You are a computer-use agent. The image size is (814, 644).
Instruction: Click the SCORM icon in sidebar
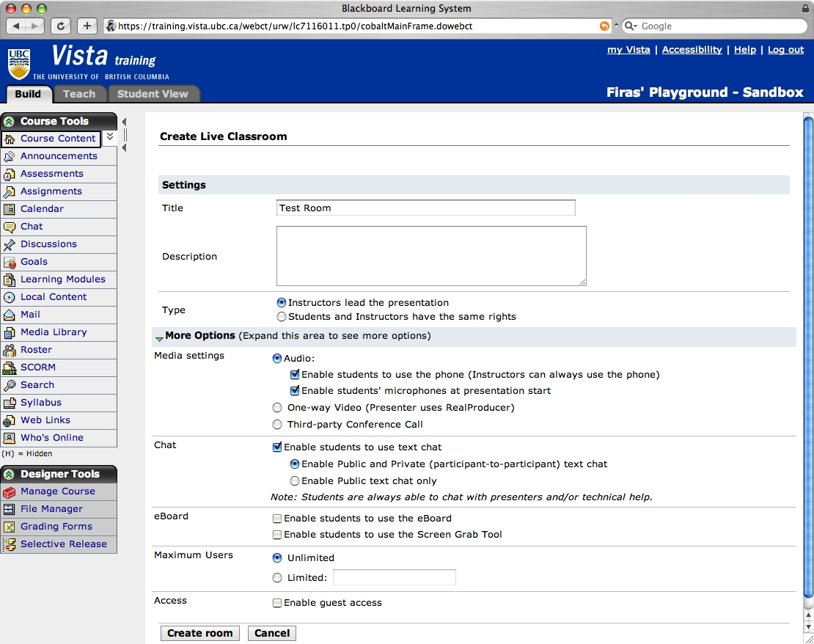tap(9, 367)
